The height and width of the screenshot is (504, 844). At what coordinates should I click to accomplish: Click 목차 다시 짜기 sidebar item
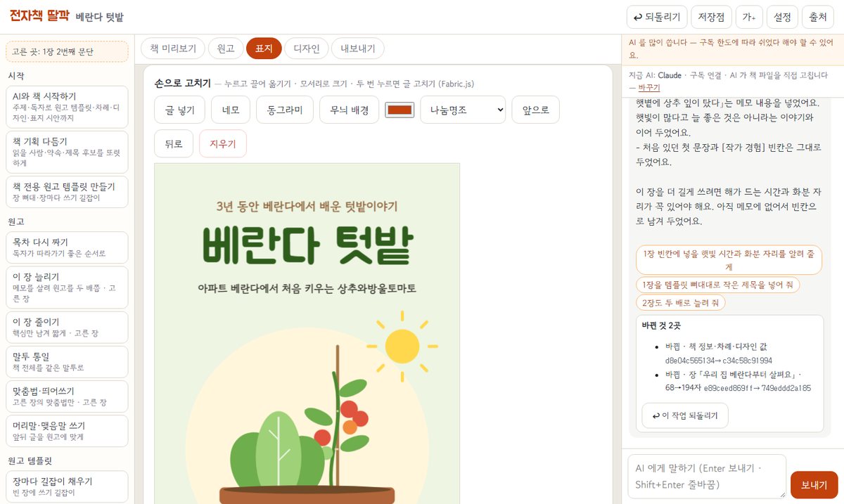click(67, 247)
